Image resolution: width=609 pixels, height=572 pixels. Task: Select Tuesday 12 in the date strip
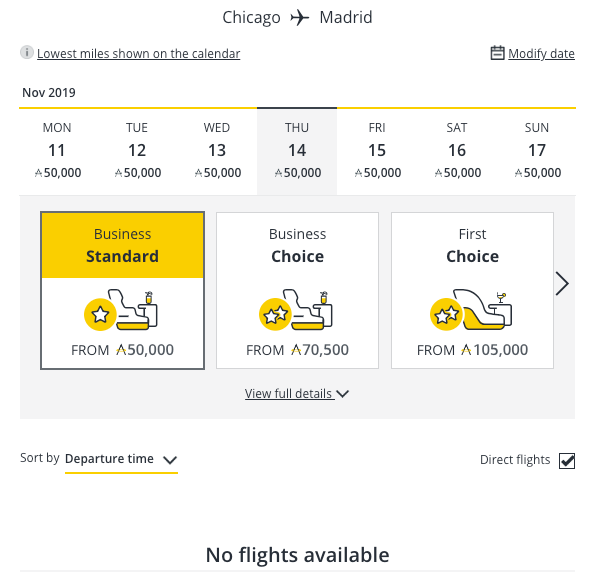point(137,151)
